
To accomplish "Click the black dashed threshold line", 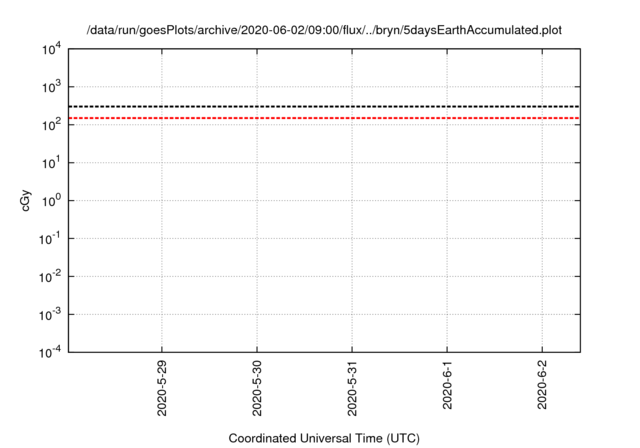I will coord(324,106).
